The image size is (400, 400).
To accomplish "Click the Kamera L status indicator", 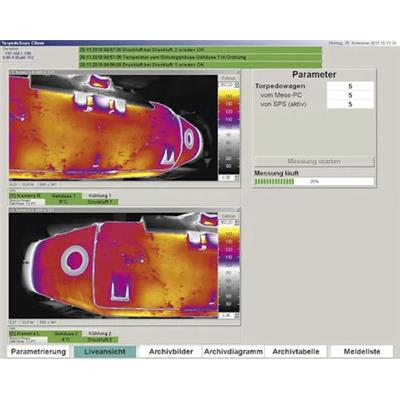I will tap(26, 333).
